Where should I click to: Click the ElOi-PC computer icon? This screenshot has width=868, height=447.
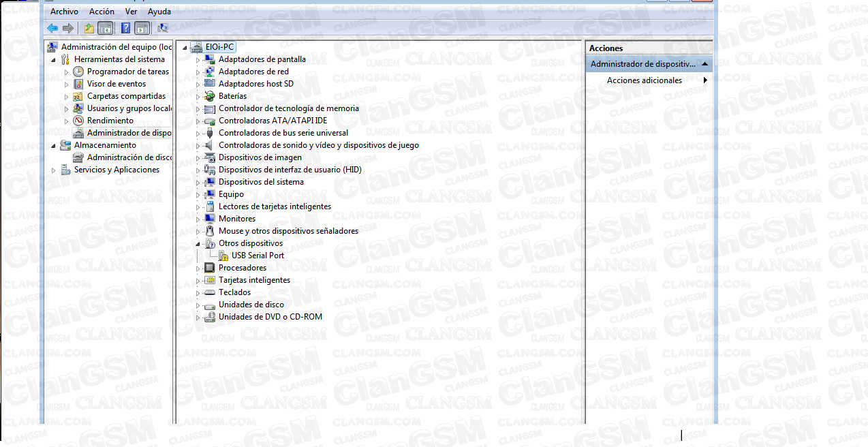197,47
